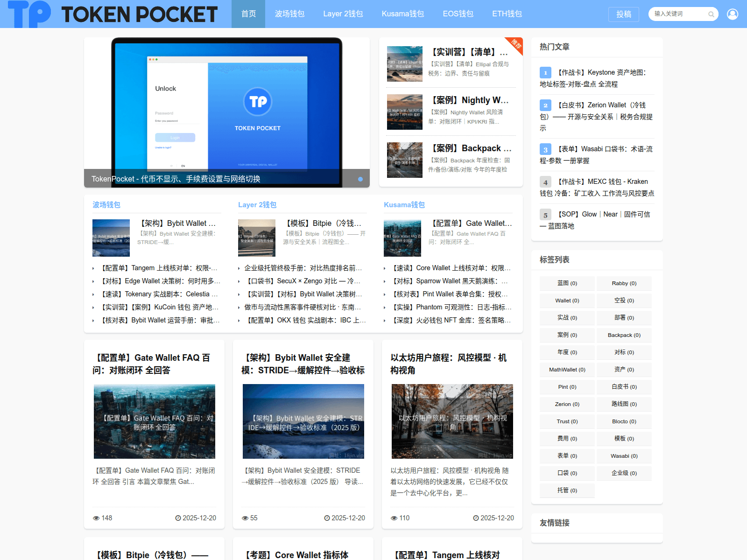
Task: Open the user account avatar icon
Action: (x=733, y=14)
